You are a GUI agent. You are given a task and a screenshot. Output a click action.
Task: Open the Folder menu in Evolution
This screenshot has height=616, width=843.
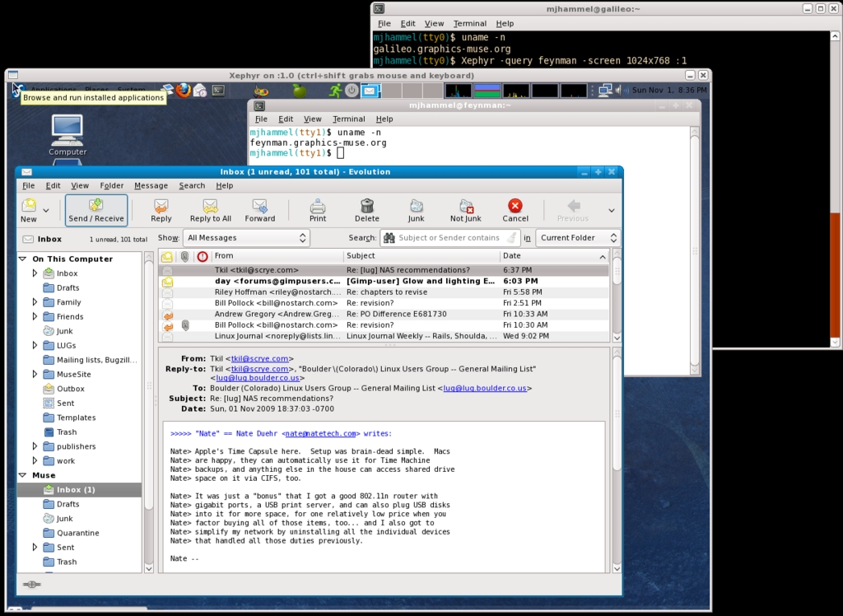[112, 186]
